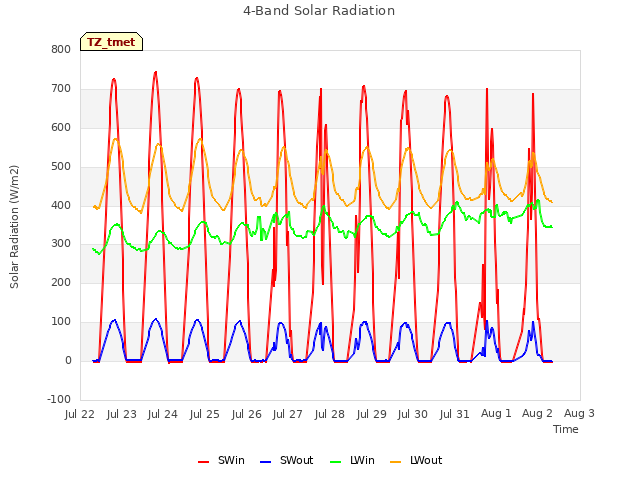The height and width of the screenshot is (480, 640).
Task: Click the '800' y-axis tick label
Action: pyautogui.click(x=61, y=49)
